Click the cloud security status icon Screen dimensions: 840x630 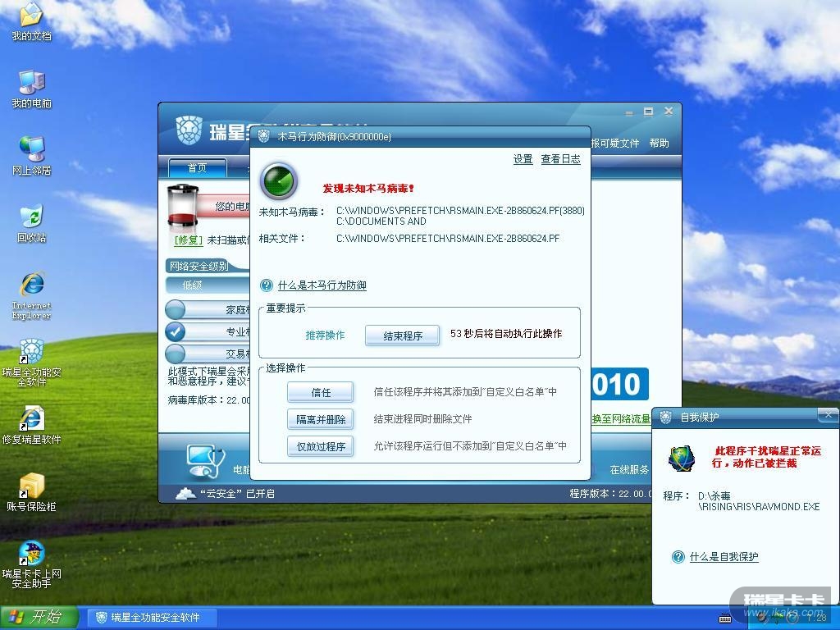tap(185, 493)
